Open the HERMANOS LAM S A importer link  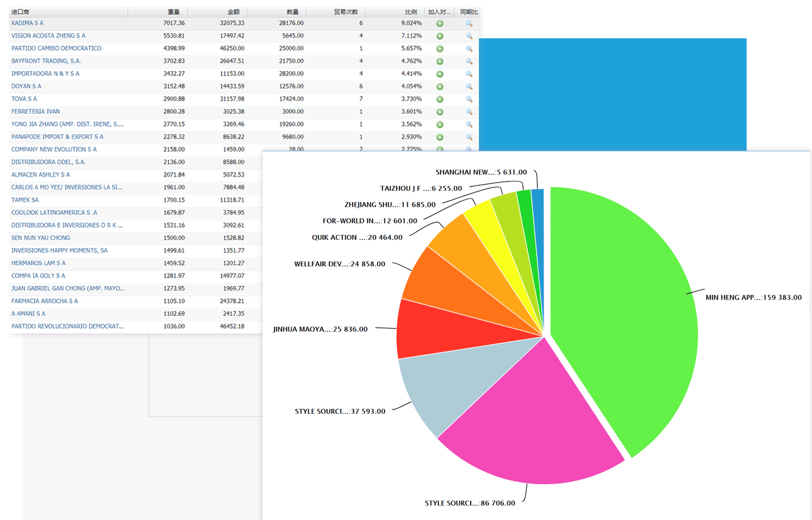(x=38, y=263)
